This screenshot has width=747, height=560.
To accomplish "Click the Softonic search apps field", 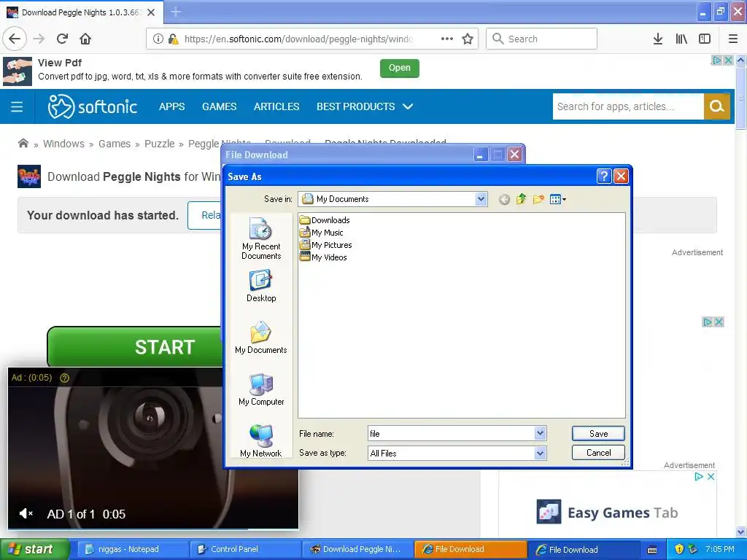I will (628, 106).
